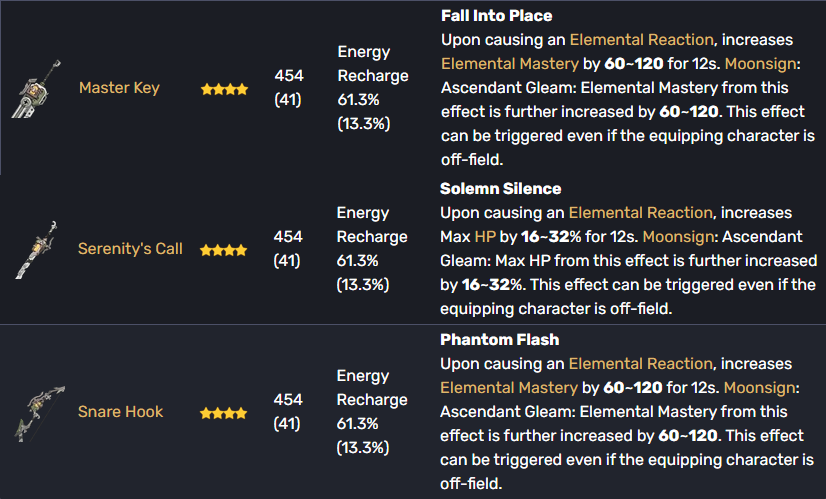
Task: Click the Master Key four-star rating
Action: pyautogui.click(x=224, y=89)
